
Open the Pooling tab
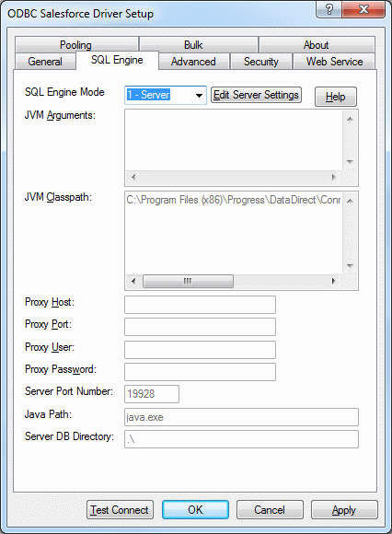[x=76, y=44]
